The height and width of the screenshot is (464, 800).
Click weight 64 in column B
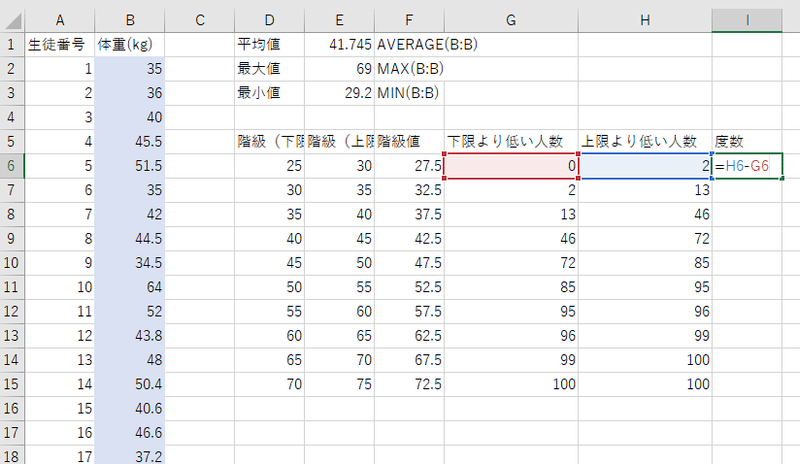[130, 287]
